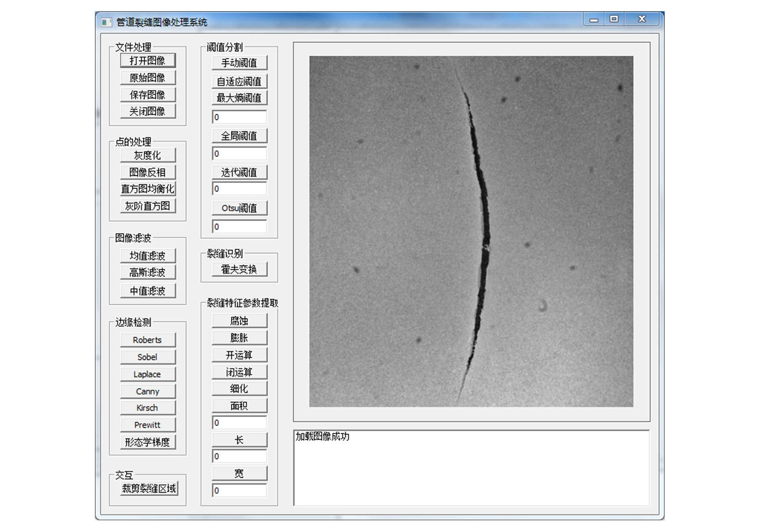Run the 霍夫变换 Hough transform

click(239, 269)
